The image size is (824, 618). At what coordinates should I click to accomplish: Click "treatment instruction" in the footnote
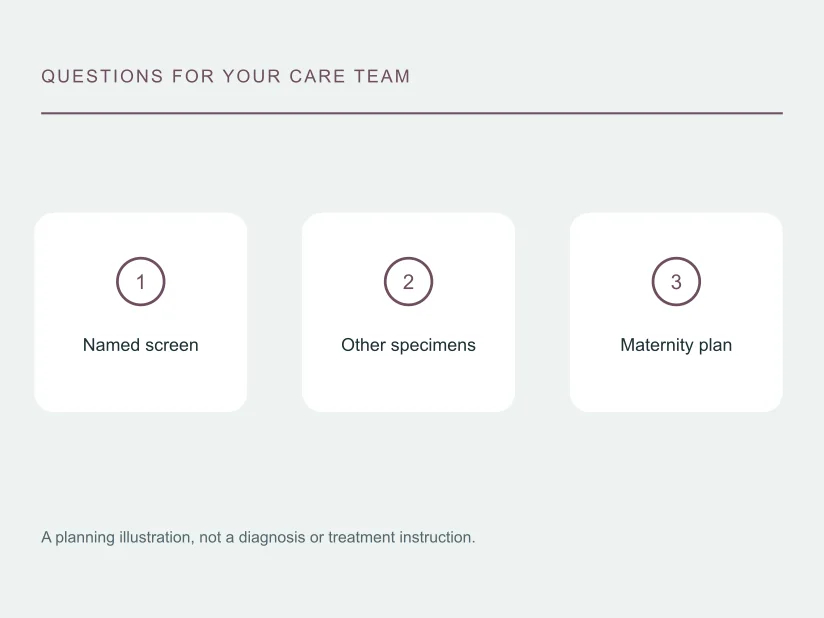[401, 537]
